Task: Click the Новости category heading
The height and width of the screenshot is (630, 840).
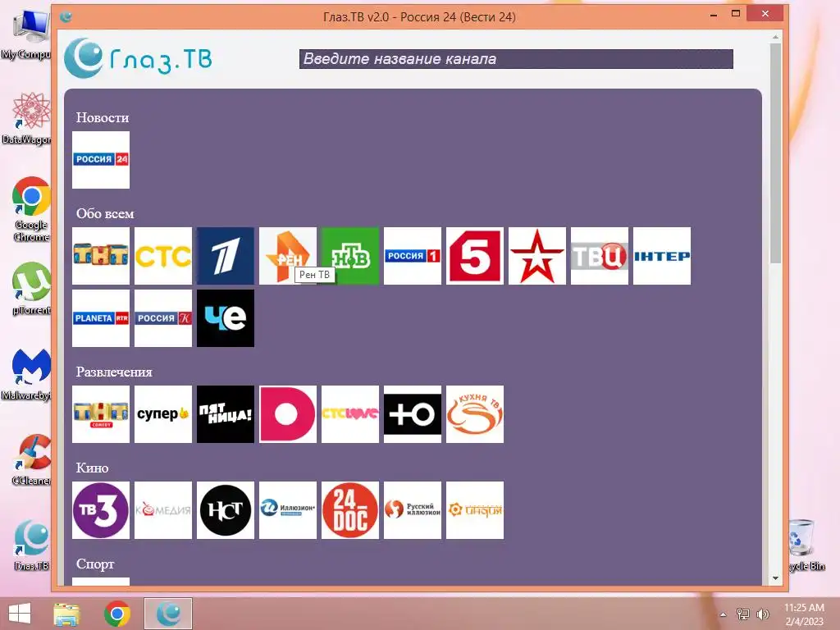Action: pyautogui.click(x=103, y=118)
